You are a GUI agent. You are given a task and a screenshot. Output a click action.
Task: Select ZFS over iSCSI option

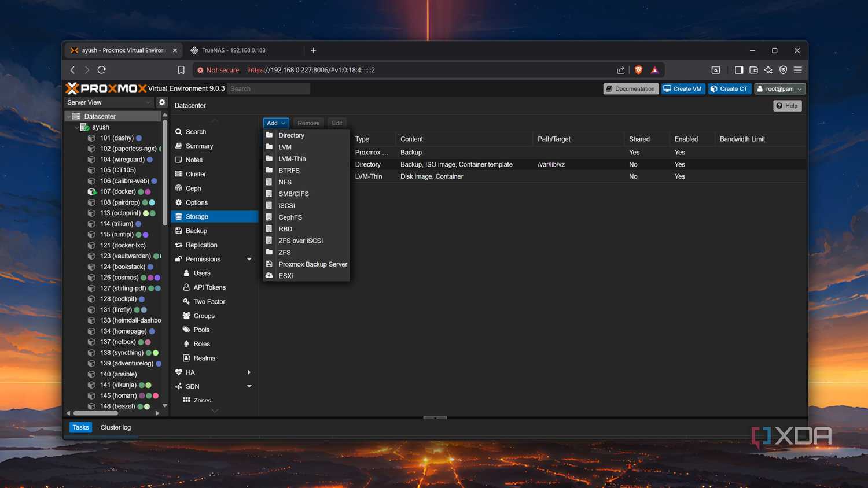pyautogui.click(x=307, y=241)
